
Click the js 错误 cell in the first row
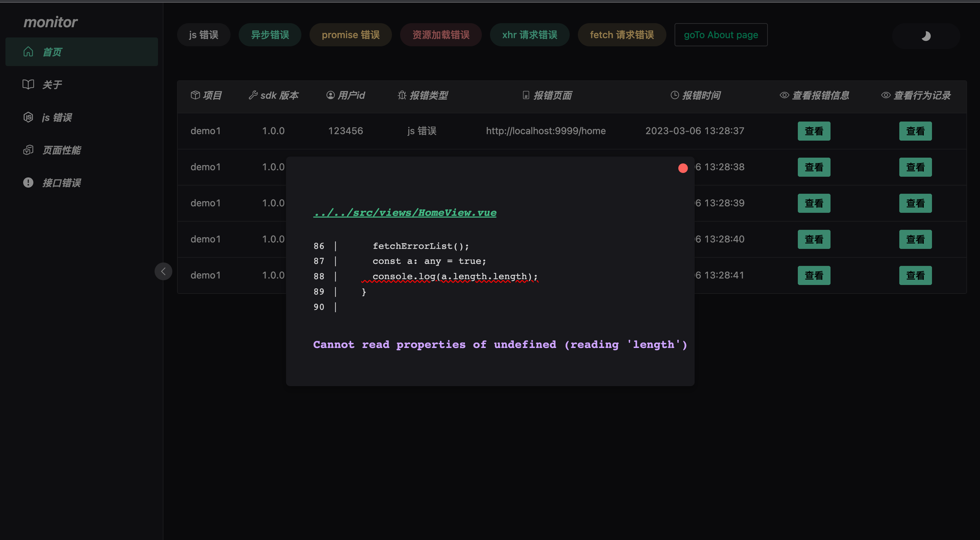point(422,131)
